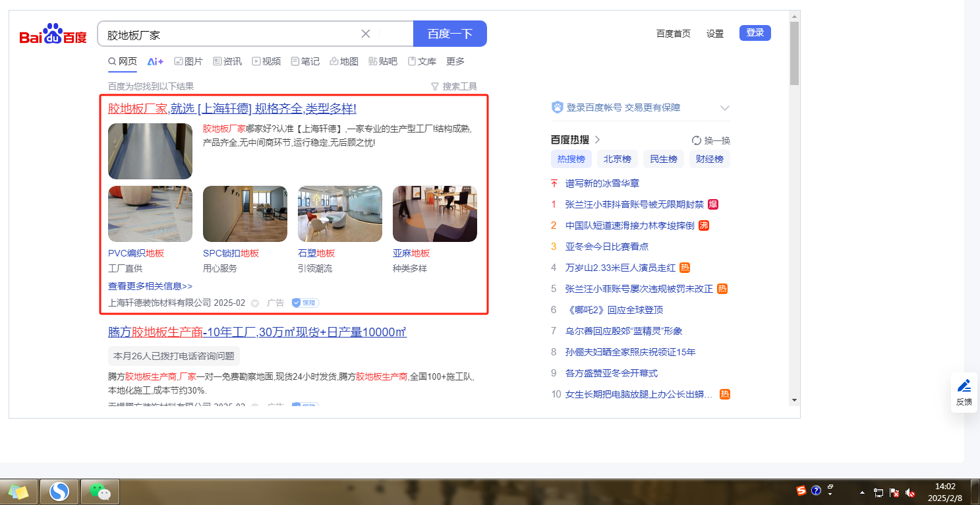Go to the 贴吧 tab
The image size is (980, 505).
point(383,61)
